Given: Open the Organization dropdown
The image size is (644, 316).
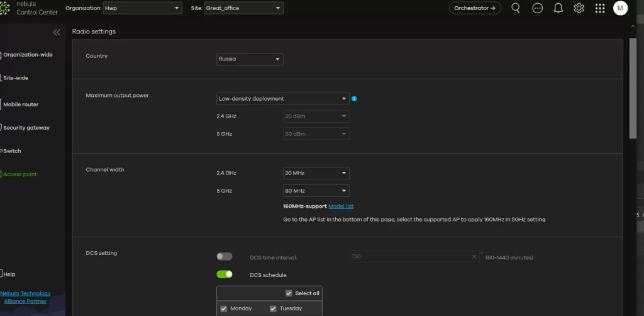Looking at the screenshot, I should point(143,8).
